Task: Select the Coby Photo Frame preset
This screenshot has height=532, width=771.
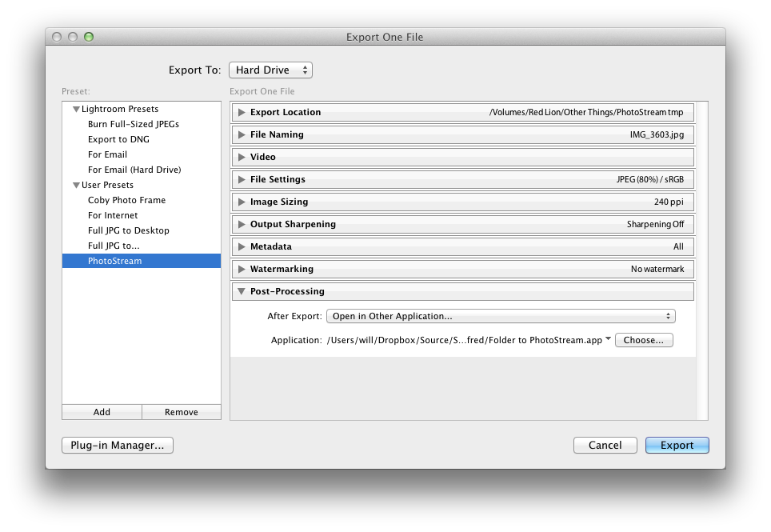Action: tap(126, 200)
